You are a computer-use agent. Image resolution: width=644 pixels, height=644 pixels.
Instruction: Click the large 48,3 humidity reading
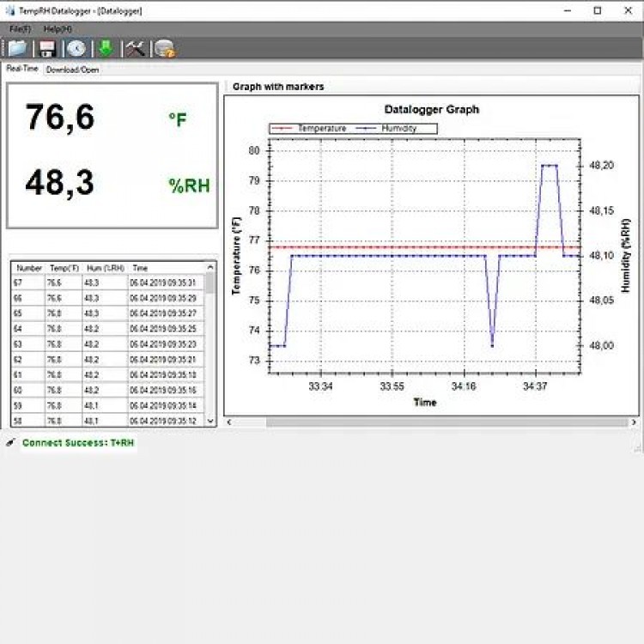(x=60, y=183)
